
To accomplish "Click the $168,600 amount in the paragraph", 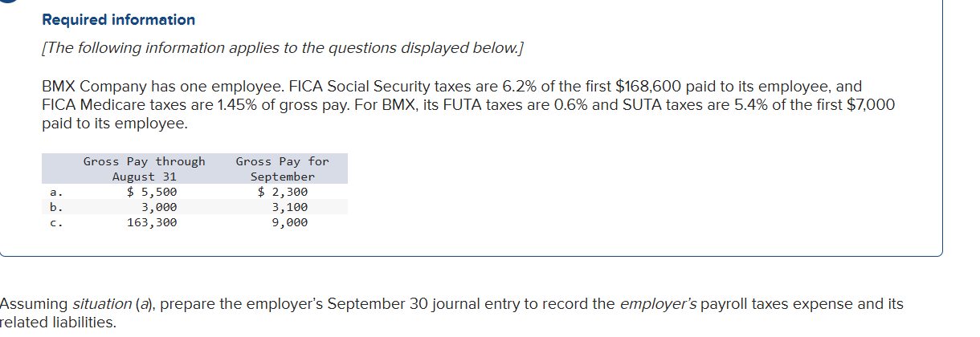I will point(647,86).
